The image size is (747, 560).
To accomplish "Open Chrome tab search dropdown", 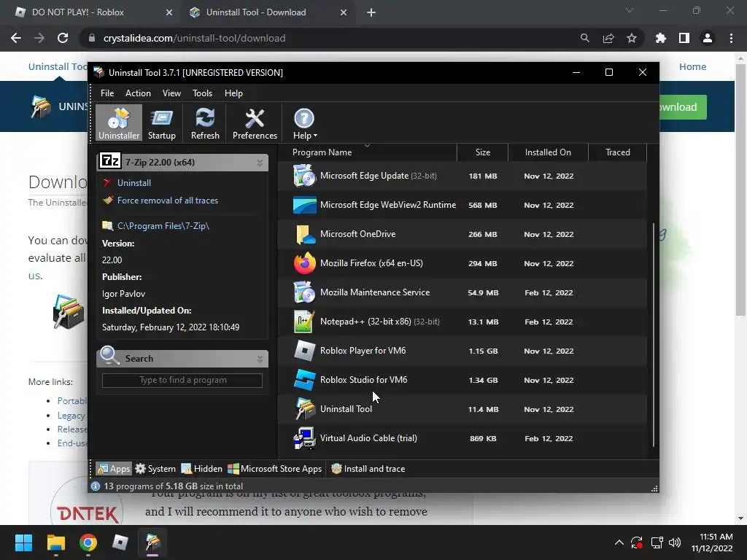I will tap(630, 10).
